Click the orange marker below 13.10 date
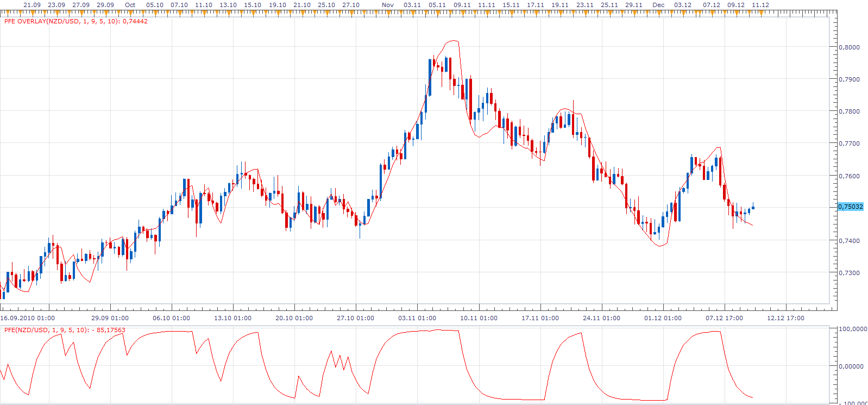This screenshot has height=405, width=868. coord(228,12)
